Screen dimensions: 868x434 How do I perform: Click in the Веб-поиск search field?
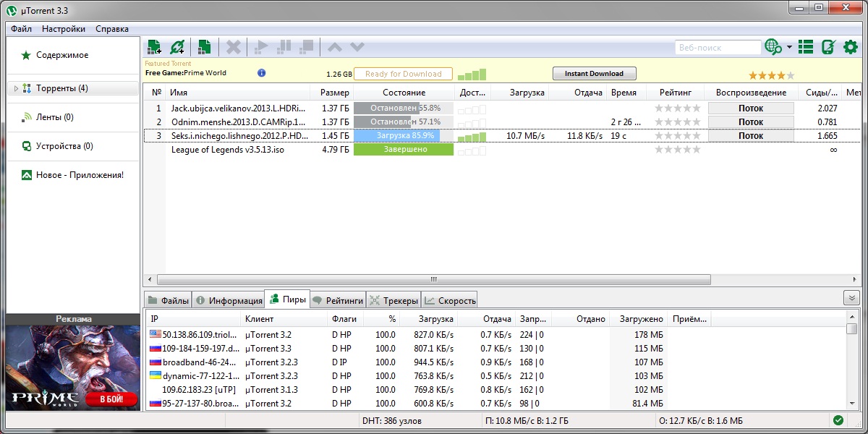tap(717, 48)
